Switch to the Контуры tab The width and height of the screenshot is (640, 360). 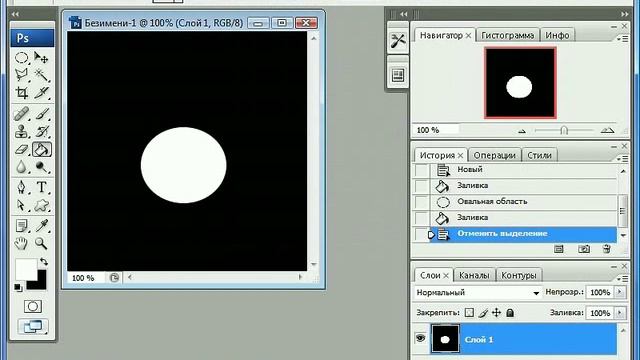tap(518, 276)
